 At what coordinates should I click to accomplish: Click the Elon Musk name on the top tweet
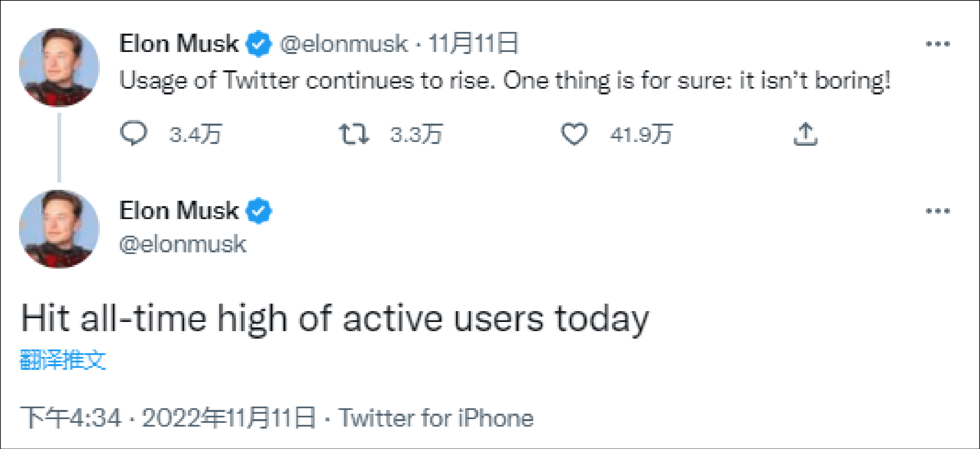tap(179, 44)
